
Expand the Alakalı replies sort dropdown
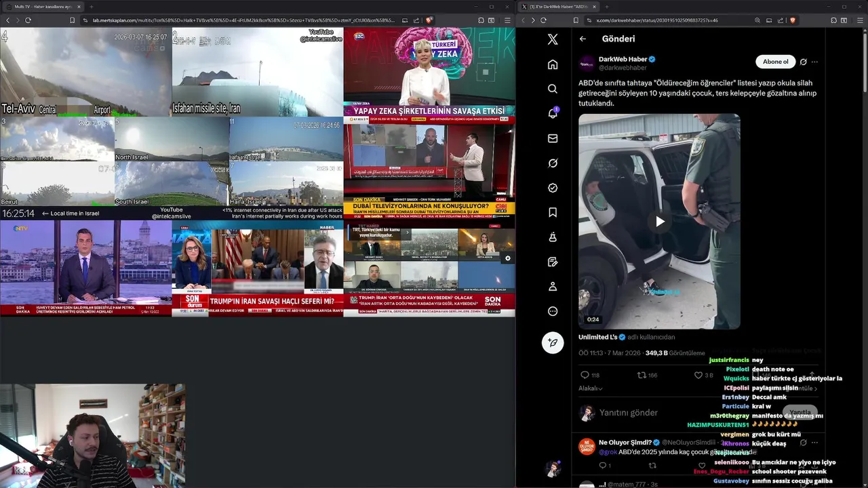(591, 388)
